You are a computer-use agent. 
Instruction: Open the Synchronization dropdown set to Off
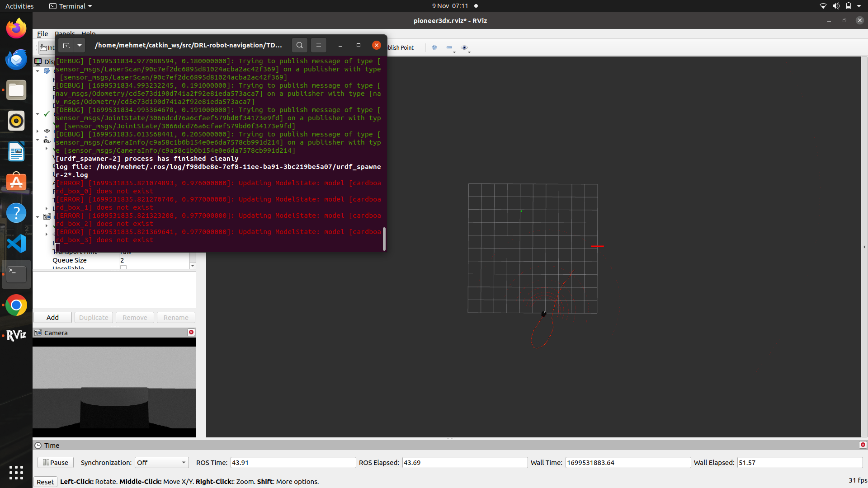161,462
